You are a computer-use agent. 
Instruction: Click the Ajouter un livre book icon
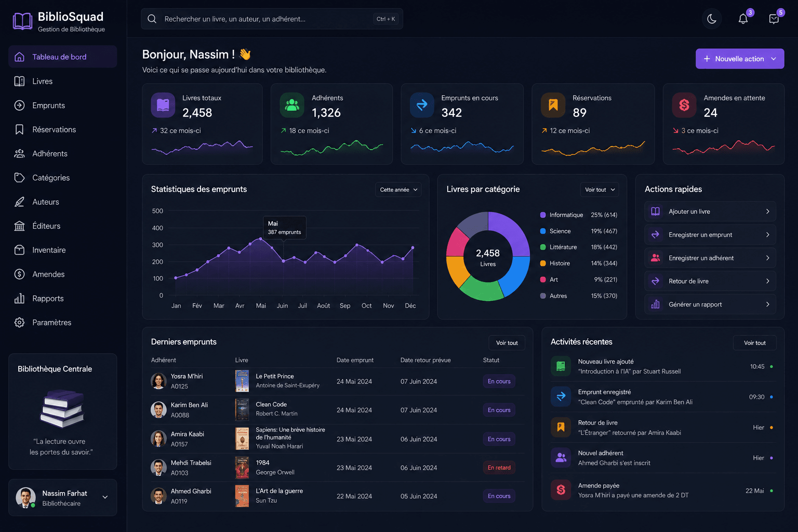pos(656,211)
